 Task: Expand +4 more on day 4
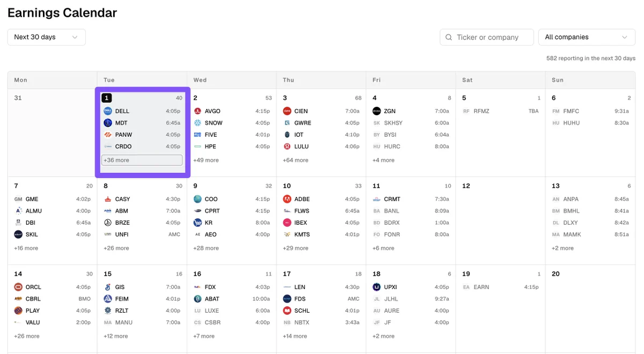[x=384, y=160]
